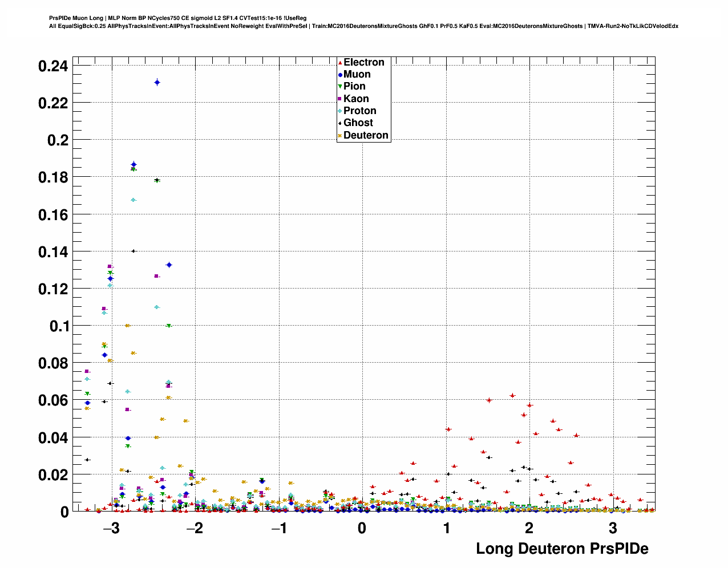Click the cyan Proton cross legend marker

click(340, 111)
